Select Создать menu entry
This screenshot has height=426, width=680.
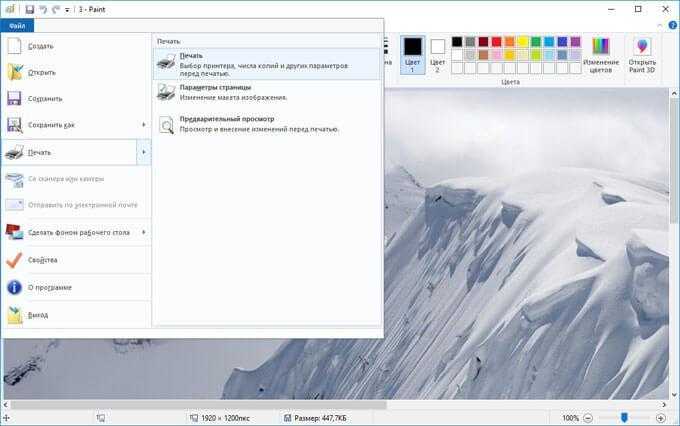tap(76, 46)
